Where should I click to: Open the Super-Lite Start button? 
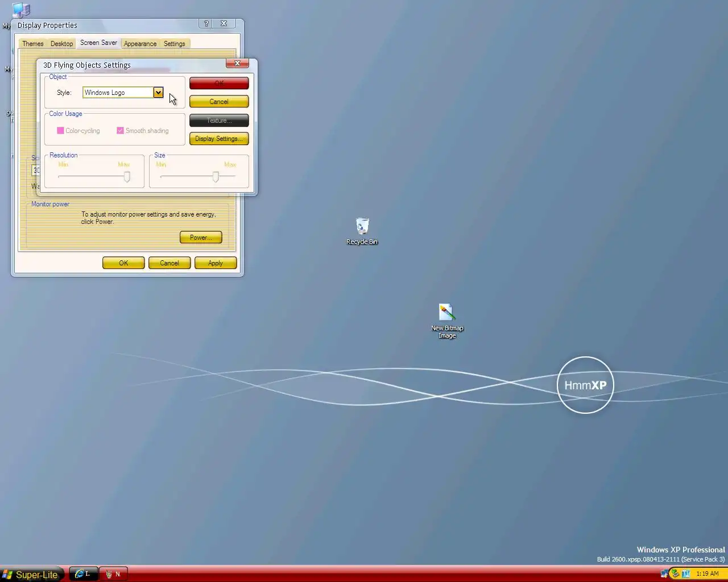[x=31, y=575]
